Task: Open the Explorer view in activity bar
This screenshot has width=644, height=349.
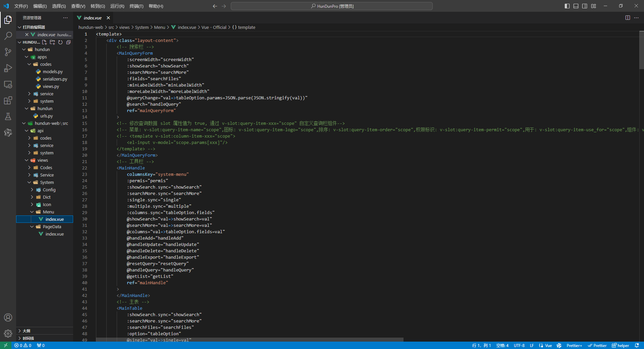Action: (x=8, y=20)
